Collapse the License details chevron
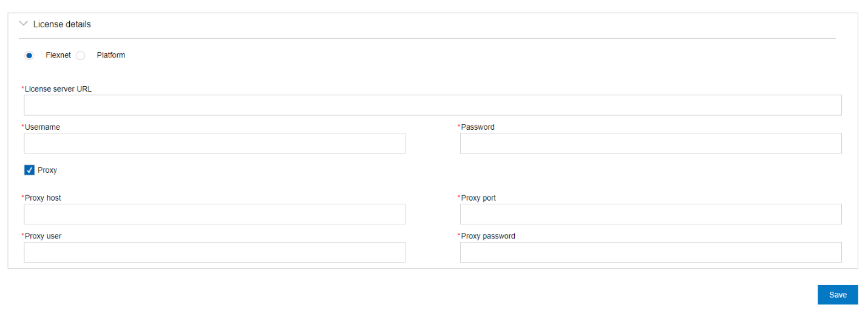Screen dimensions: 868x322 point(24,24)
